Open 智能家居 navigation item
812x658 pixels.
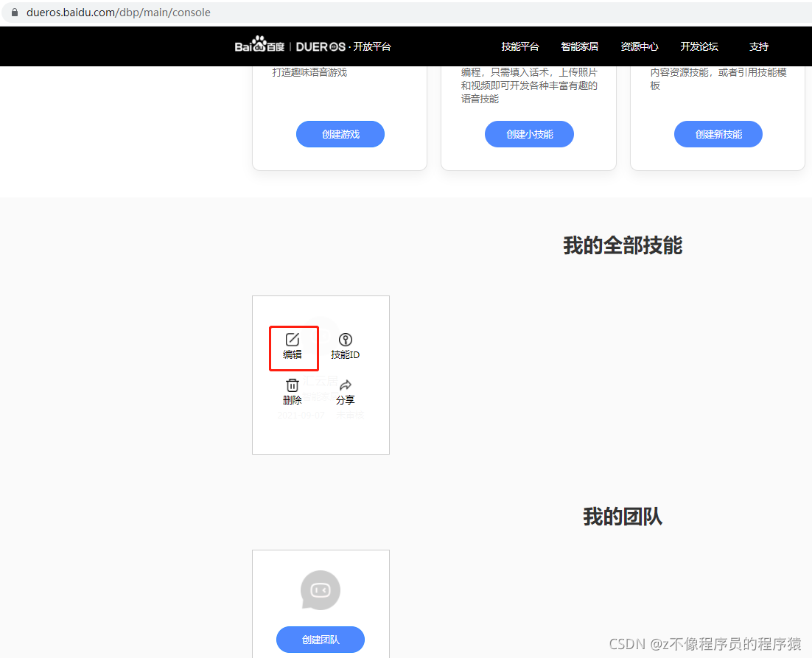(x=579, y=46)
